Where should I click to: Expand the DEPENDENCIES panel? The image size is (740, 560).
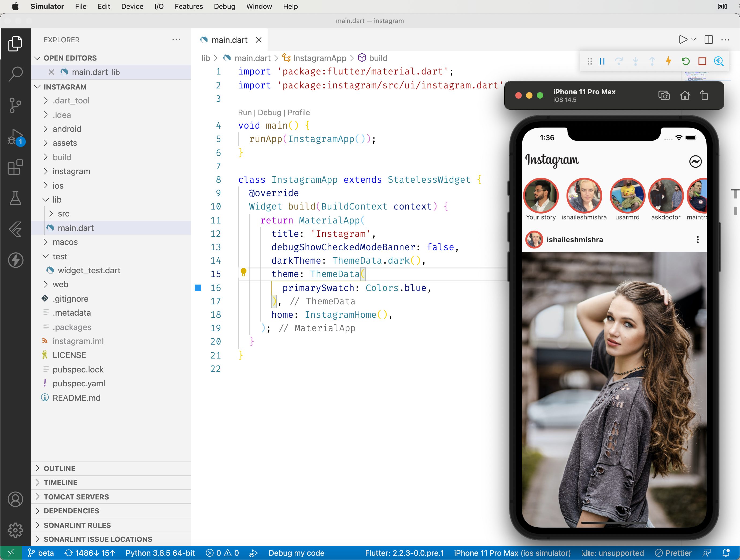point(111,511)
